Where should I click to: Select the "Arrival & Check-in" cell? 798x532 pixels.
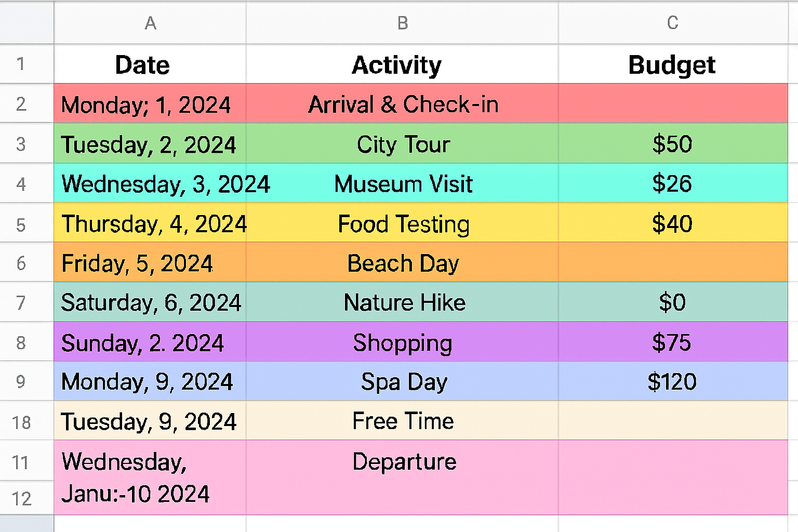point(403,104)
